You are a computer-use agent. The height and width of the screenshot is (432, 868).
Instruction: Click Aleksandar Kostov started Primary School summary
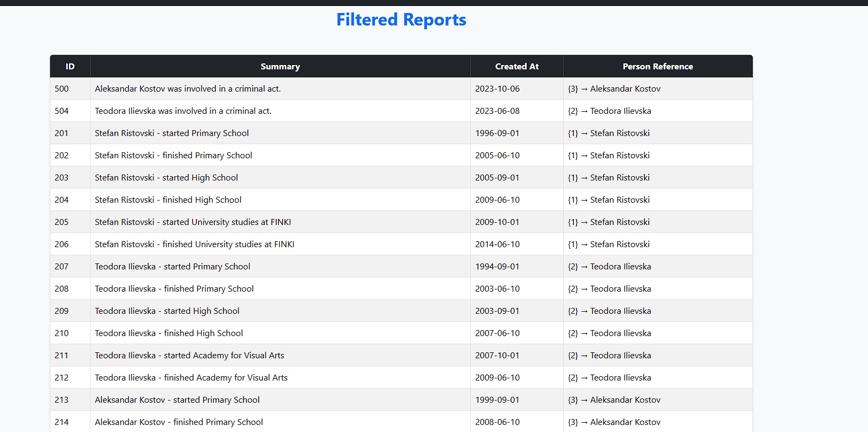pos(177,400)
